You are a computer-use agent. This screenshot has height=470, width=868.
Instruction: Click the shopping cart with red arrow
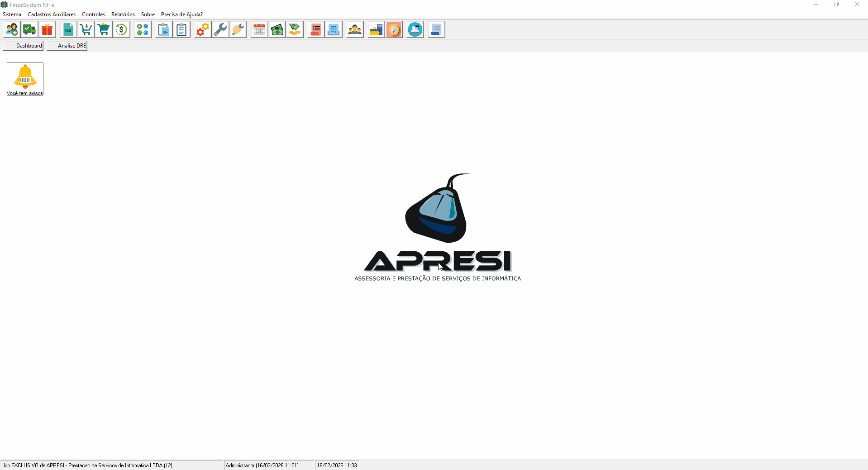pos(86,30)
